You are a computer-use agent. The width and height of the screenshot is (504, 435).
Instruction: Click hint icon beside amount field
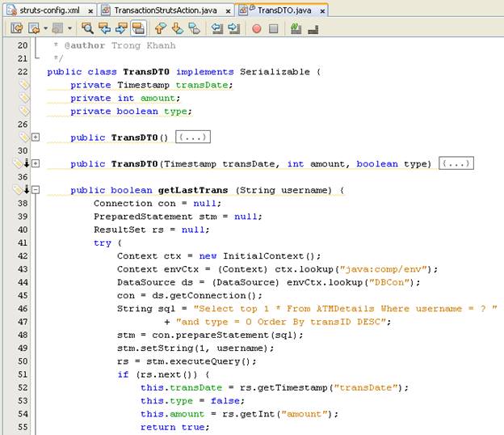coord(23,98)
